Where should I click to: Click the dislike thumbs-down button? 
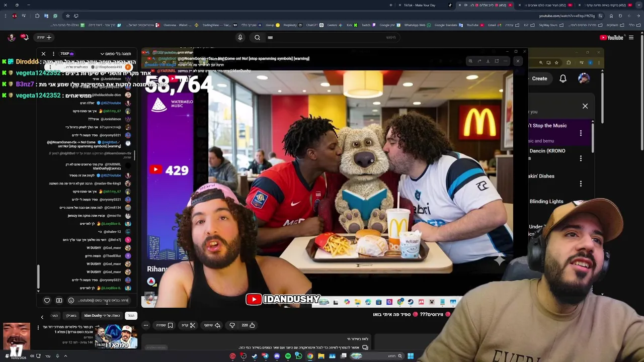tap(232, 325)
